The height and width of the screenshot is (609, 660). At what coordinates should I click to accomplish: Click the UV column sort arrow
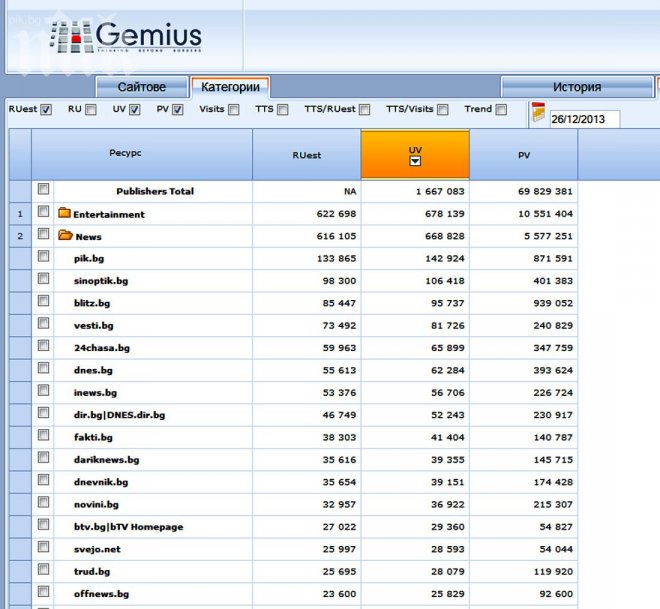pos(415,161)
